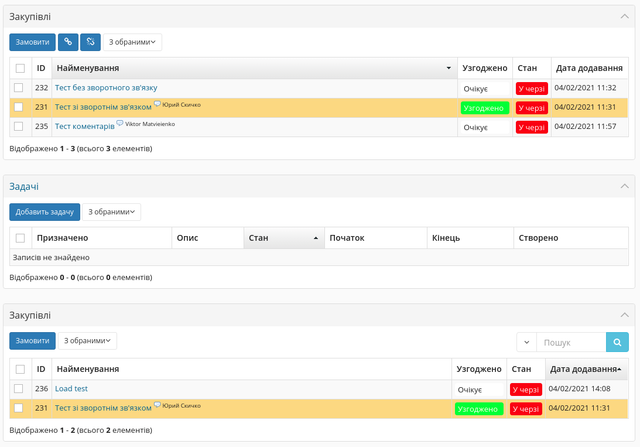Click the date 04/02/2021 11:57

tap(585, 126)
